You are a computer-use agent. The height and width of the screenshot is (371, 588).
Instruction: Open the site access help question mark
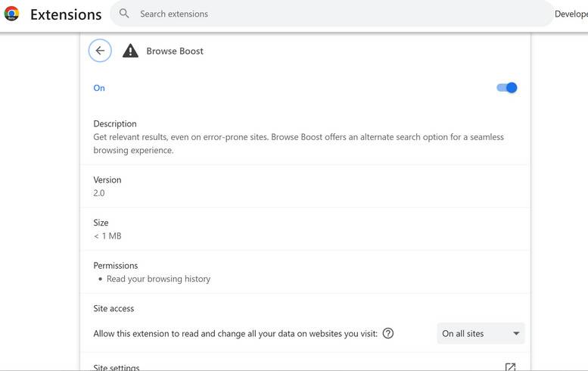point(388,333)
